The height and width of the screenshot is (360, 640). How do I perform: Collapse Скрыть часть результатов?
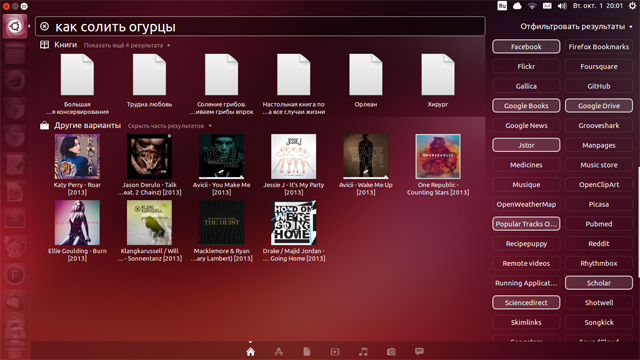(x=169, y=126)
